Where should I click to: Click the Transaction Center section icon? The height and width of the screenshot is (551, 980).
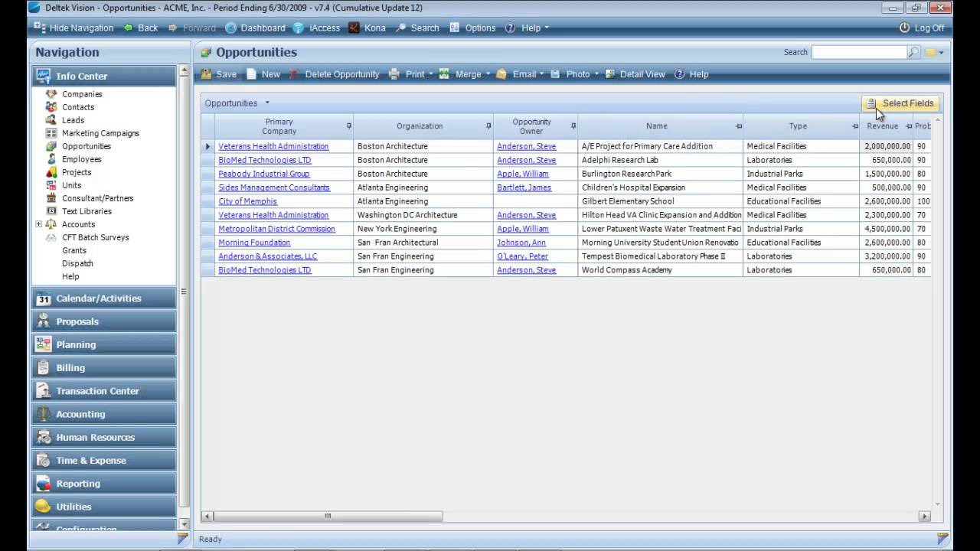coord(44,391)
